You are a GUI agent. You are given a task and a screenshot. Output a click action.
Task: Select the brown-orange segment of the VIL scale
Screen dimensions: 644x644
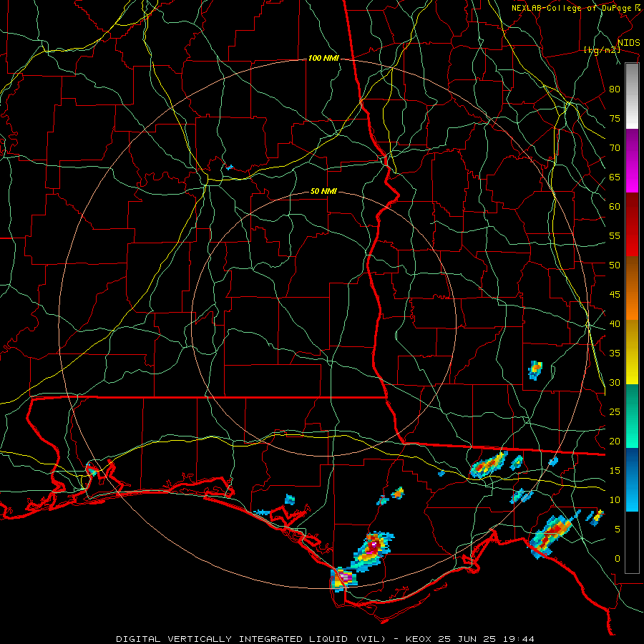click(x=632, y=288)
